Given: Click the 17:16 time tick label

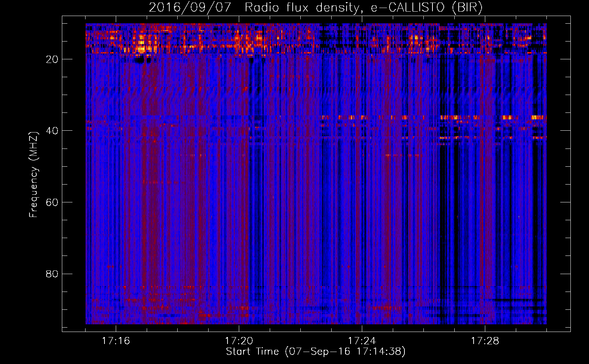Looking at the screenshot, I should tap(116, 341).
